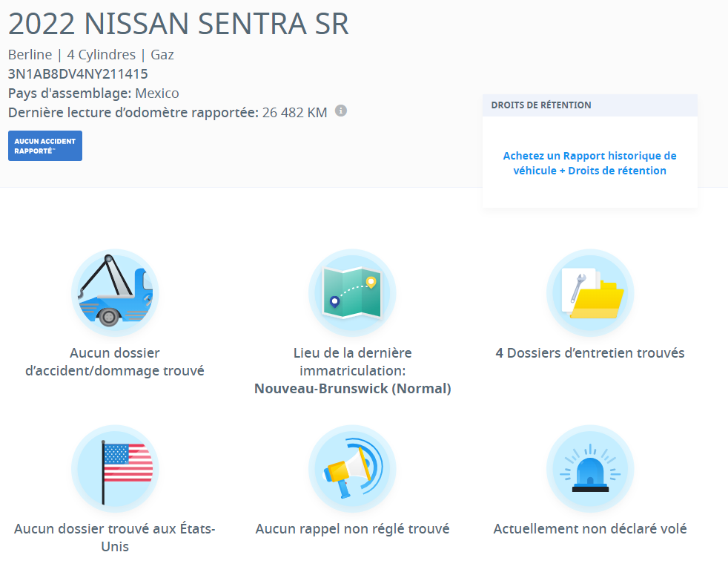Click the map registration location icon
Image resolution: width=728 pixels, height=578 pixels.
[352, 293]
